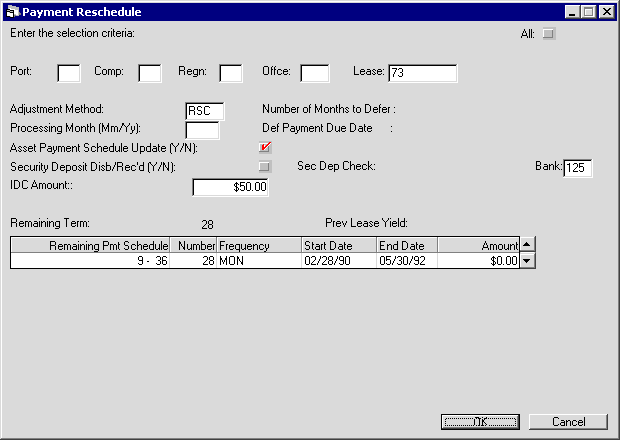Select the '9 - 36' schedule cell

(x=90, y=261)
